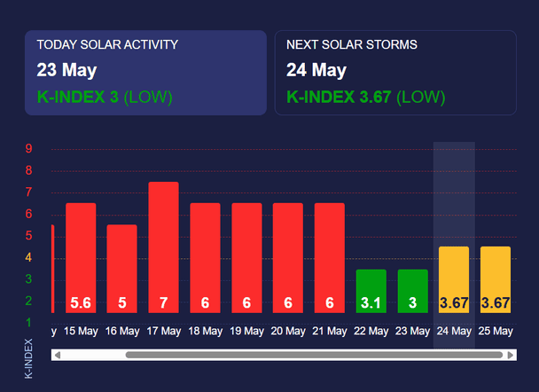Click the green 23 May bar
This screenshot has width=539, height=392.
pyautogui.click(x=413, y=291)
